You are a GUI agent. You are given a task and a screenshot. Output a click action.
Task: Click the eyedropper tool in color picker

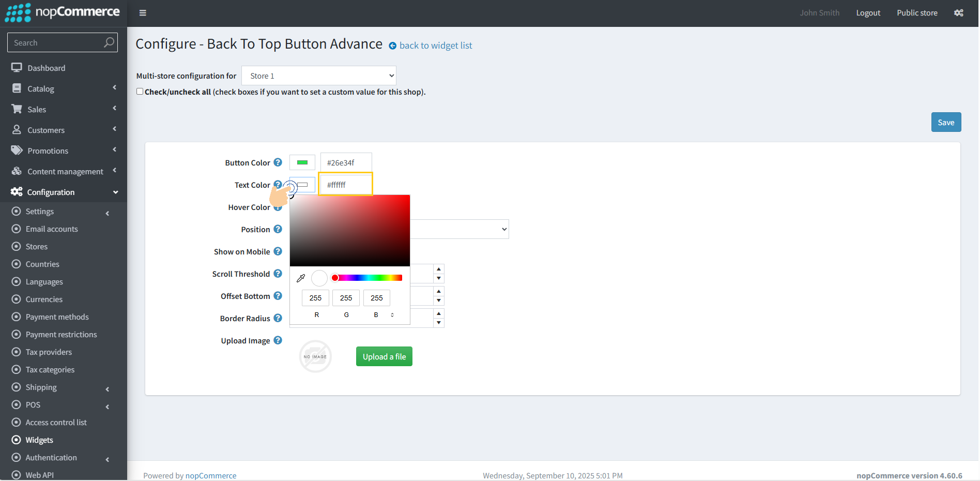tap(301, 278)
